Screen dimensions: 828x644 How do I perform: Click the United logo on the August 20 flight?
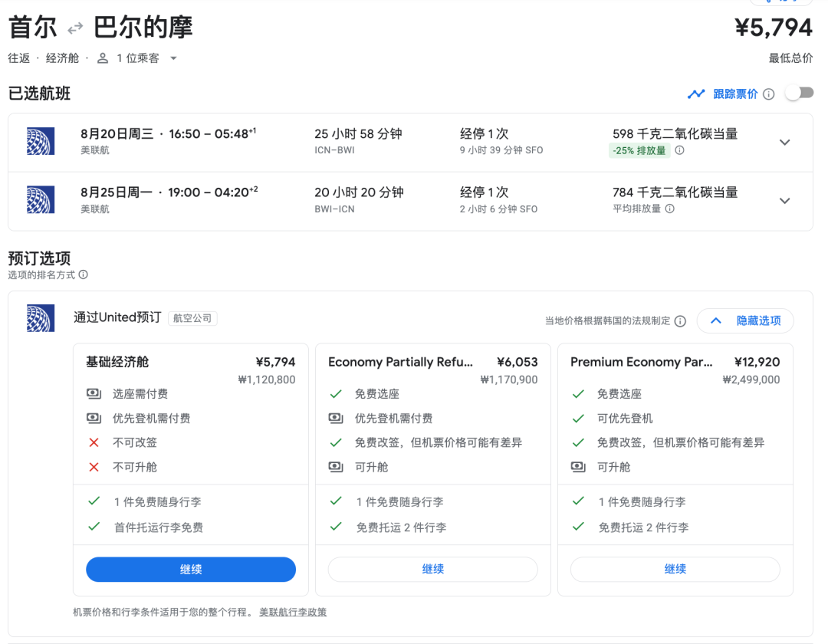[x=40, y=142]
